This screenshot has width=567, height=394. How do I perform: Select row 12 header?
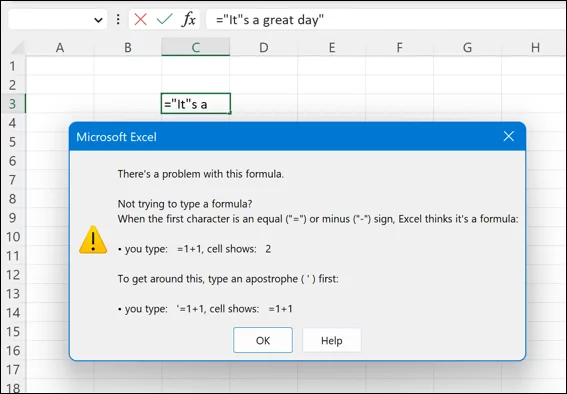click(x=13, y=275)
